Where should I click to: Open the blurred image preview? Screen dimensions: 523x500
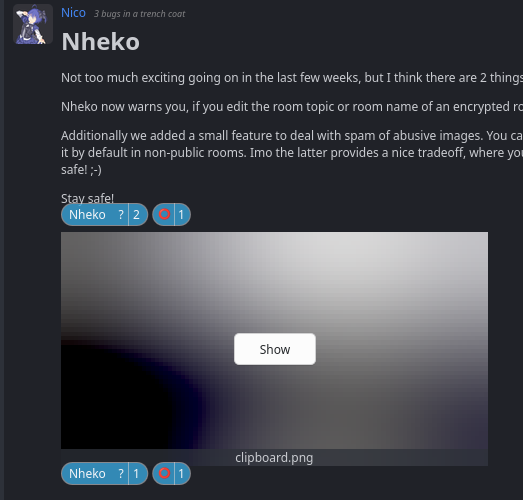[x=274, y=340]
